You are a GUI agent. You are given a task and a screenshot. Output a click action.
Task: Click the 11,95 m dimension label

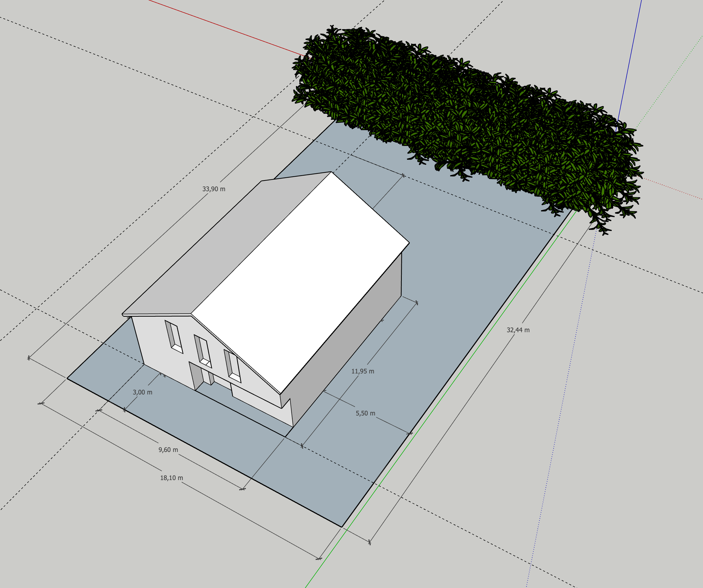pos(363,371)
